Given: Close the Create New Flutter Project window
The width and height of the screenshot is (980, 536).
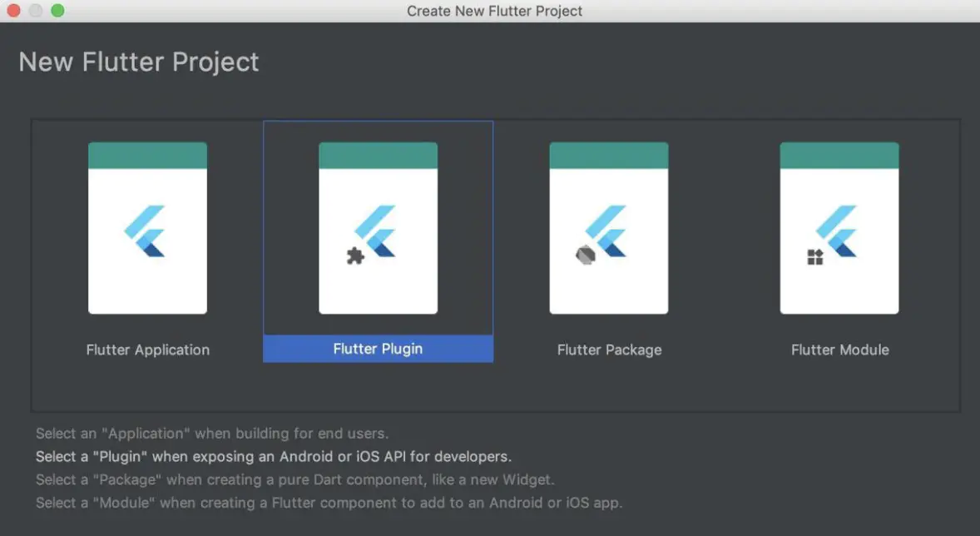Looking at the screenshot, I should pyautogui.click(x=13, y=11).
